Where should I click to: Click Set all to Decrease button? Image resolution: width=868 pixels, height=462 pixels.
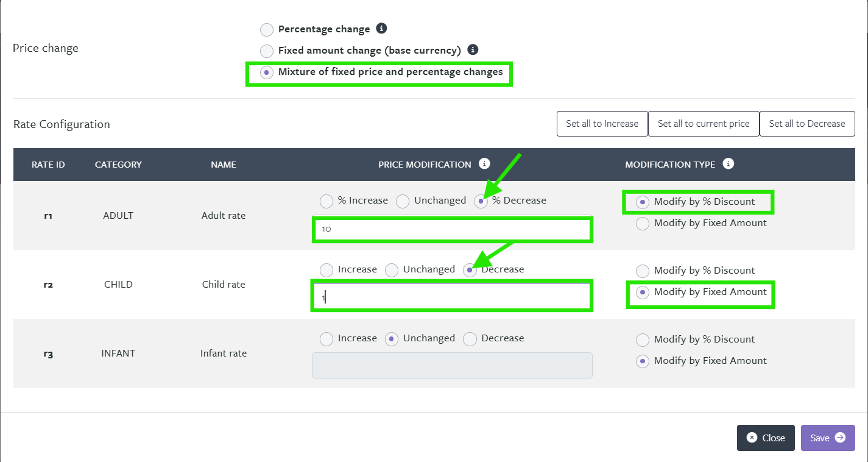pos(807,124)
